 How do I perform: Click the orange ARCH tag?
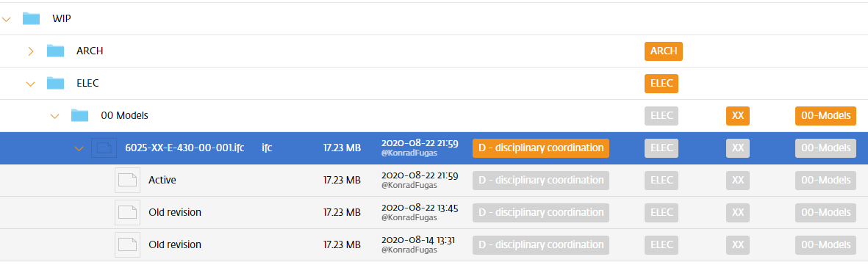[x=663, y=51]
